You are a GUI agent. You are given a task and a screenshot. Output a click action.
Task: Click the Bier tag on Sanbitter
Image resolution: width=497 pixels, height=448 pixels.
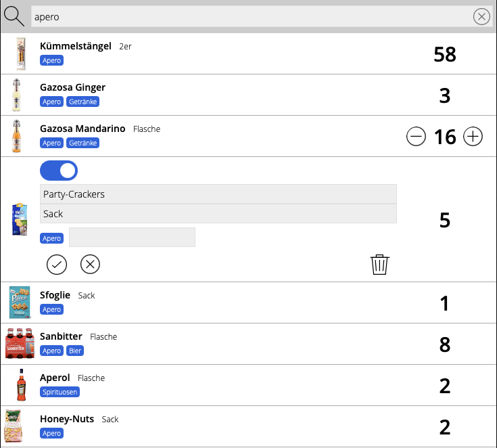pos(74,351)
